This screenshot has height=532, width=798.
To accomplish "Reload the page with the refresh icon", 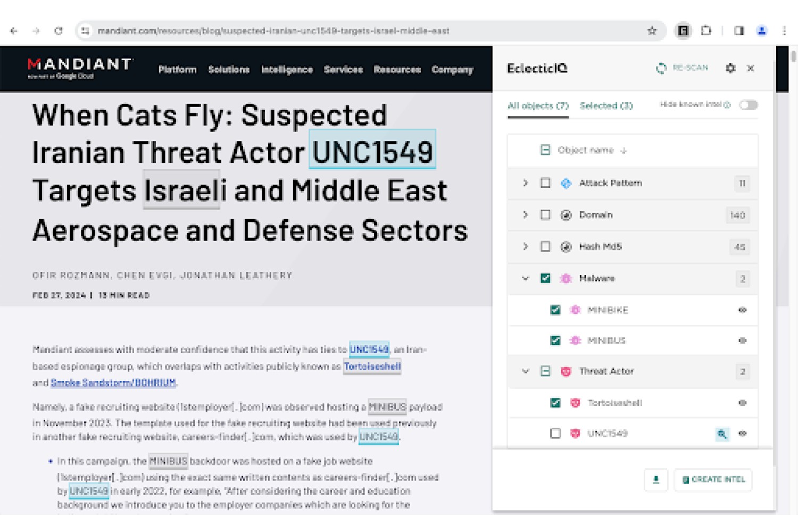I will point(59,31).
